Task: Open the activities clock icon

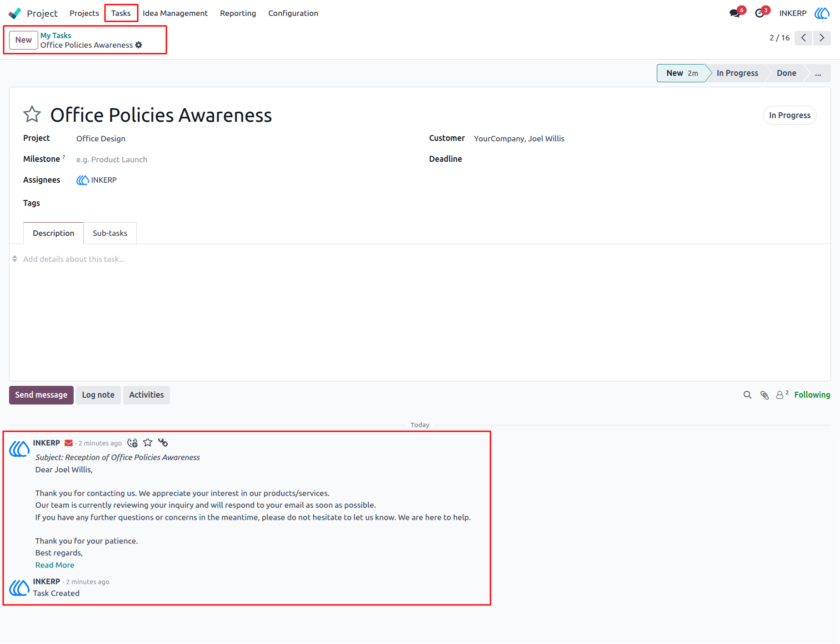Action: 760,13
